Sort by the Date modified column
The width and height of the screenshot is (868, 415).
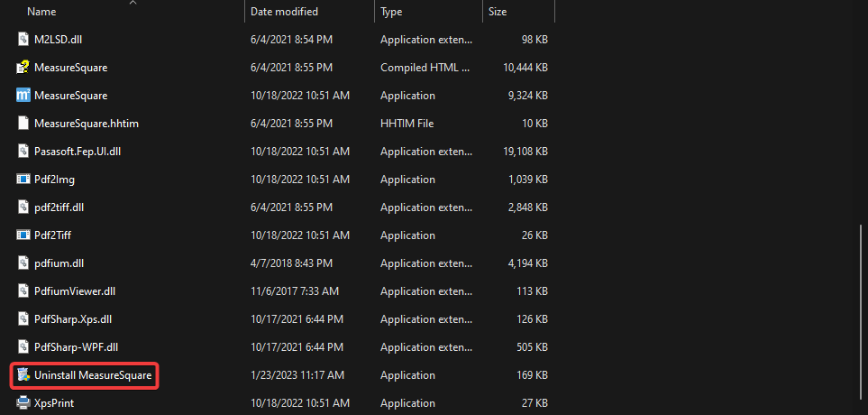[284, 13]
